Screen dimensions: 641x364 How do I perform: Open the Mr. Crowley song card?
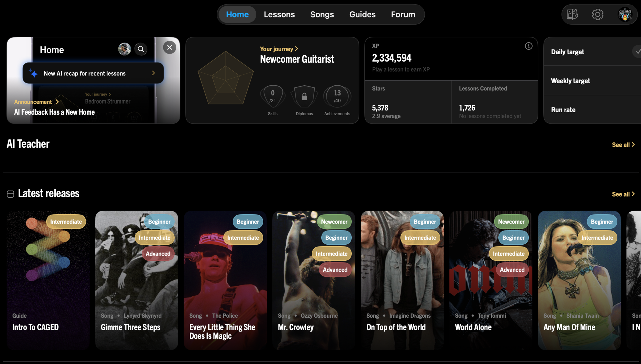pyautogui.click(x=314, y=280)
